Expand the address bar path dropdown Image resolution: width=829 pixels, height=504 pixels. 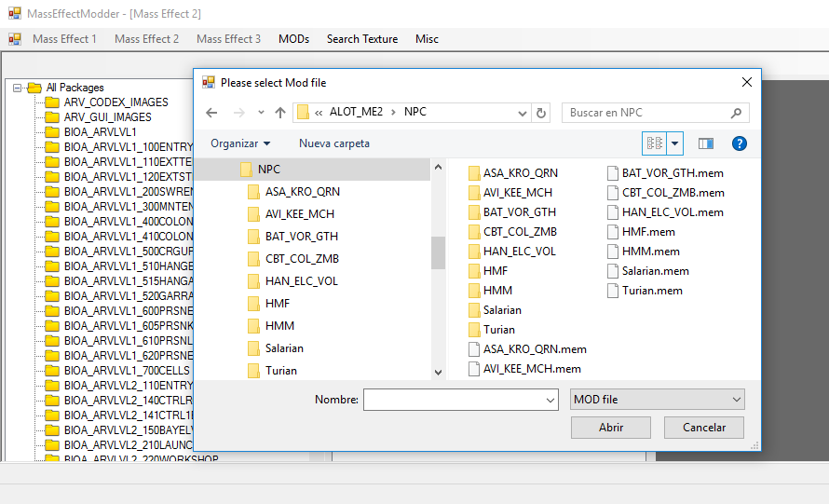pyautogui.click(x=523, y=113)
